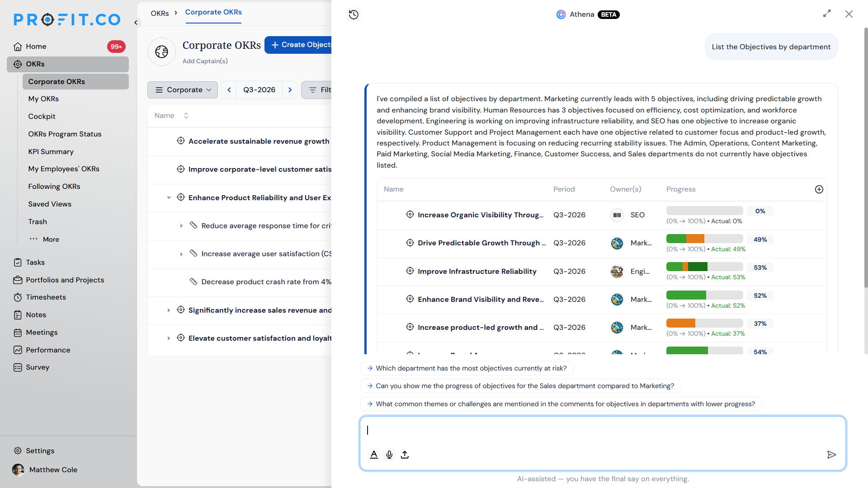Collapse Enhance Product Reliability objective
The width and height of the screenshot is (868, 488).
click(x=169, y=198)
